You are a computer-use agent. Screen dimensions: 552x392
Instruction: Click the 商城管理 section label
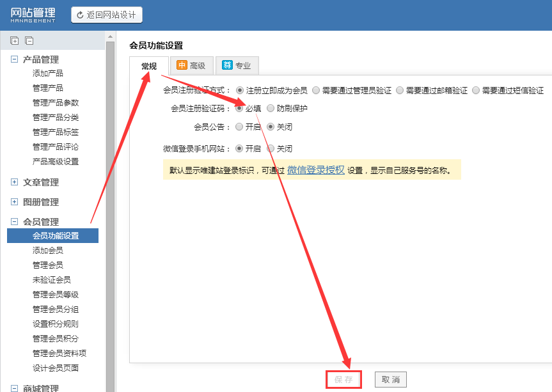[x=41, y=388]
